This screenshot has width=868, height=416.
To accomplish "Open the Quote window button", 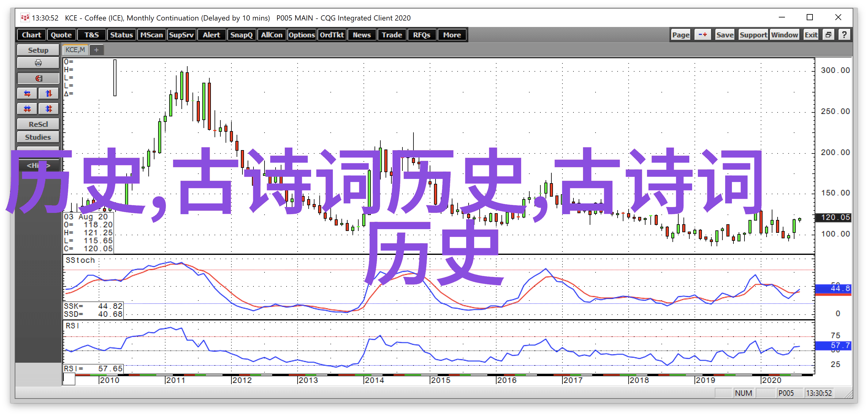I will point(61,35).
